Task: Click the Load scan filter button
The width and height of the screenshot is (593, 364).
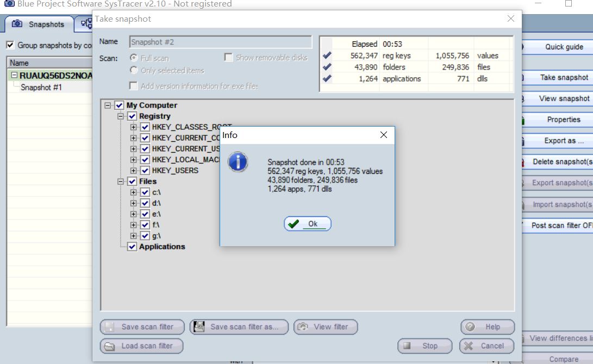Action: click(142, 346)
